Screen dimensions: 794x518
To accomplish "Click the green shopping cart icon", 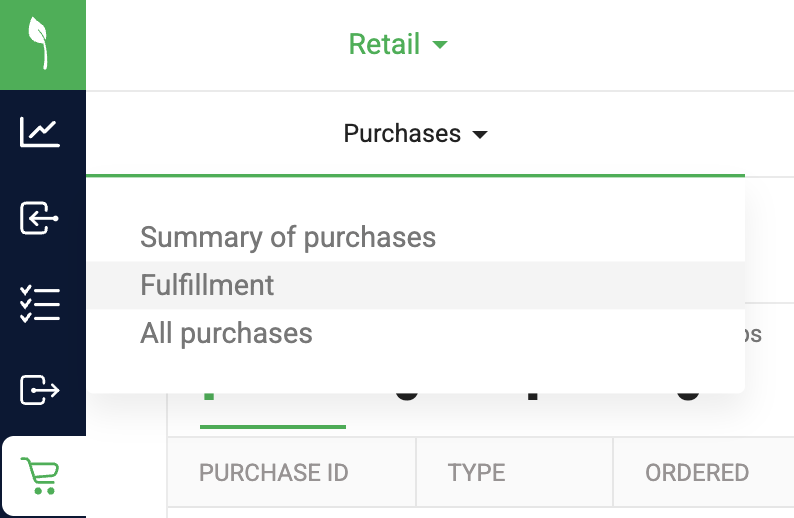I will pyautogui.click(x=40, y=475).
